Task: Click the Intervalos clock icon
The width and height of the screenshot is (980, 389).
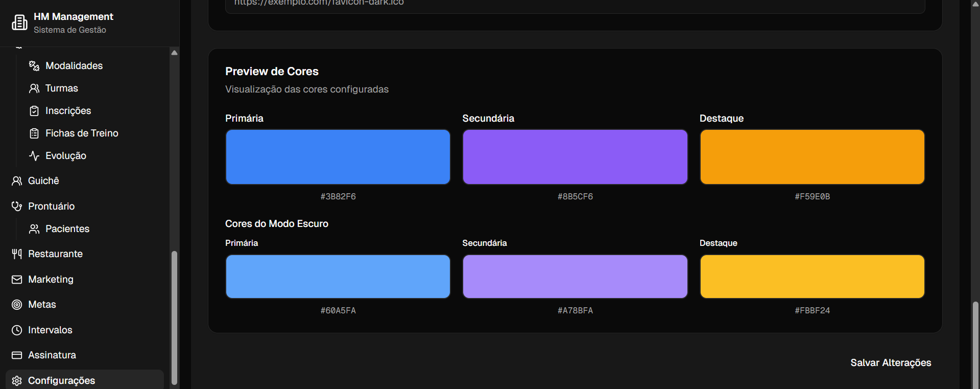Action: 17,330
